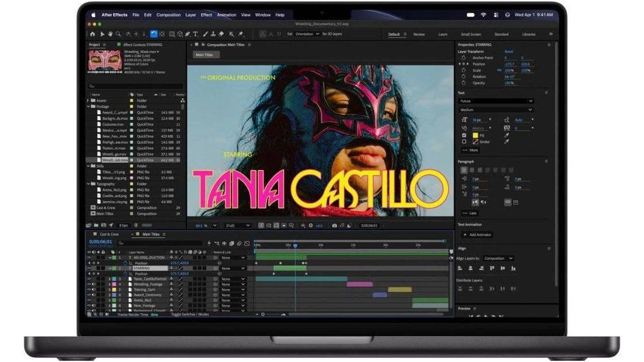Click the Scale stopwatch in Properties panel
Screen dimensions: 644x362
pyautogui.click(x=464, y=70)
